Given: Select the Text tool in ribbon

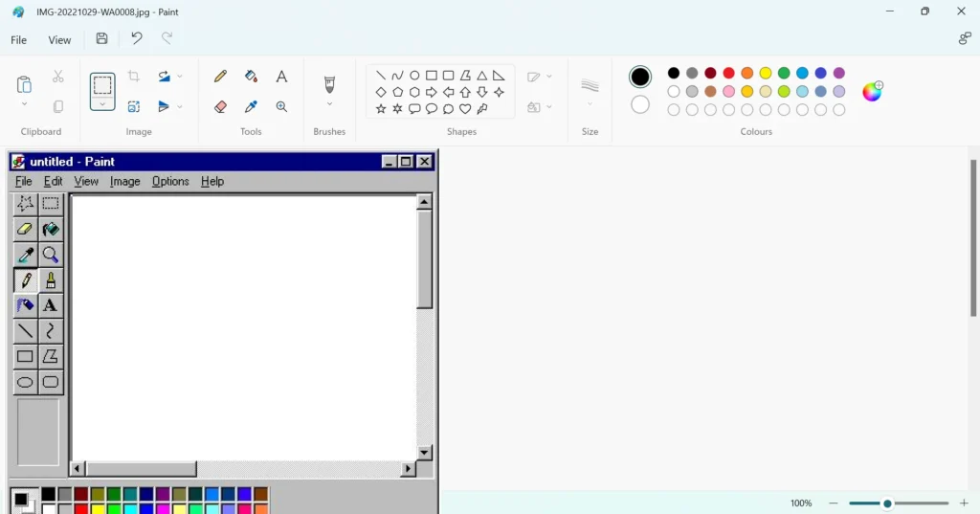Looking at the screenshot, I should point(282,77).
